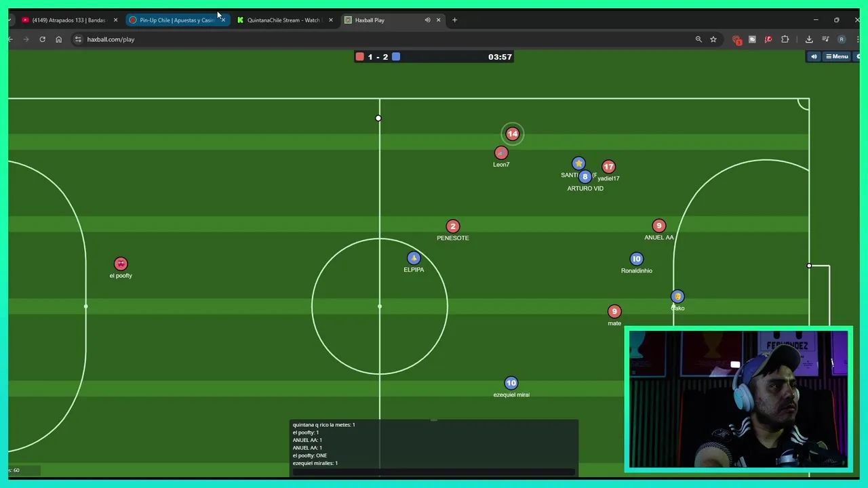Screen dimensions: 868x488
Task: Click chat message 'el poofty: 1'
Action: click(x=305, y=432)
